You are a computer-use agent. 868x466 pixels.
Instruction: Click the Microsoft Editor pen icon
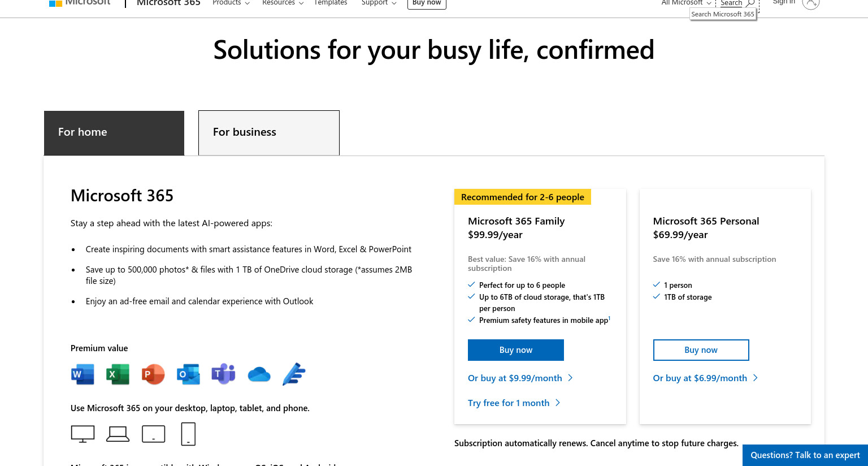tap(294, 374)
